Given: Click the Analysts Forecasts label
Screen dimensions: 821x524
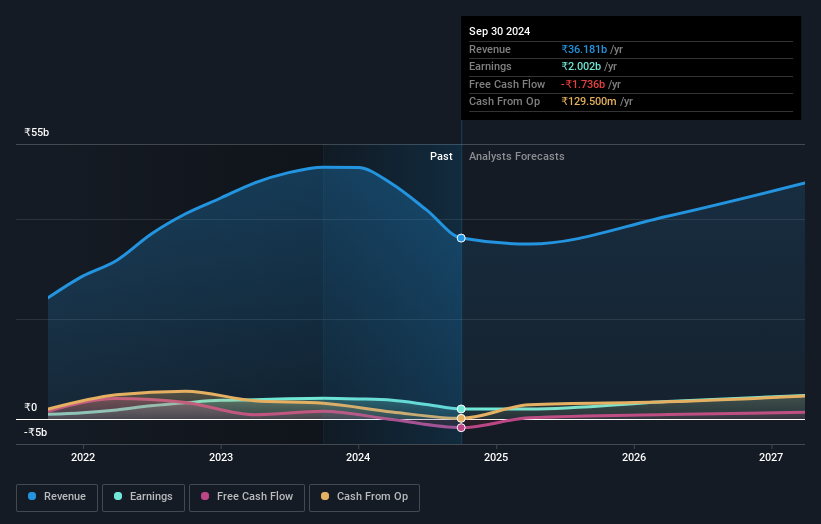Looking at the screenshot, I should pos(516,156).
